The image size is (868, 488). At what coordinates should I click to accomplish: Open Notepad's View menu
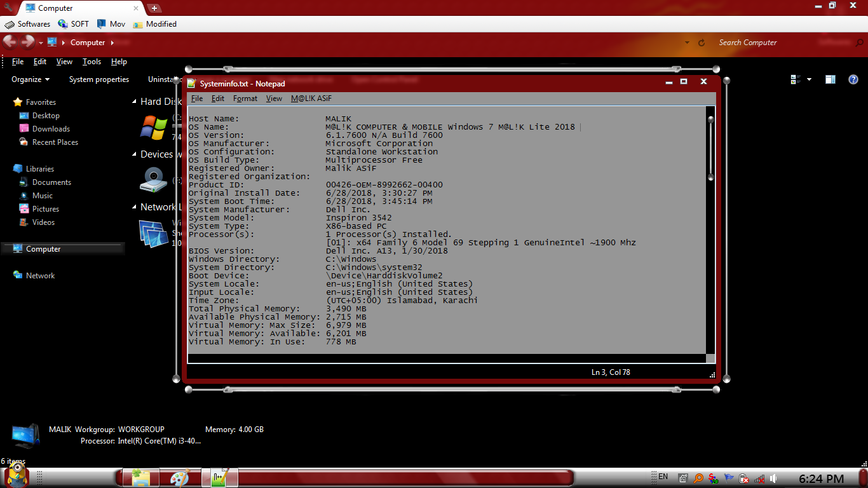pos(274,98)
